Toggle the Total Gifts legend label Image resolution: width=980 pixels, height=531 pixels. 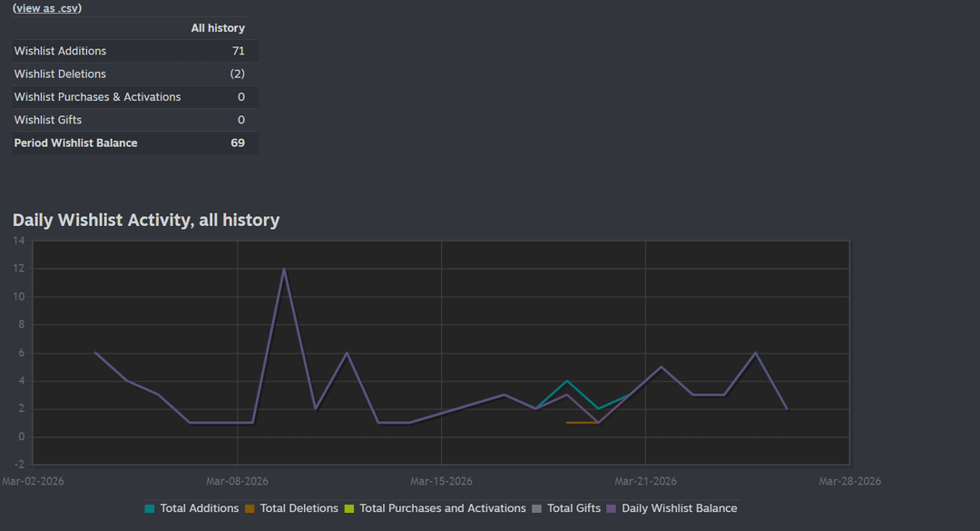[x=573, y=508]
